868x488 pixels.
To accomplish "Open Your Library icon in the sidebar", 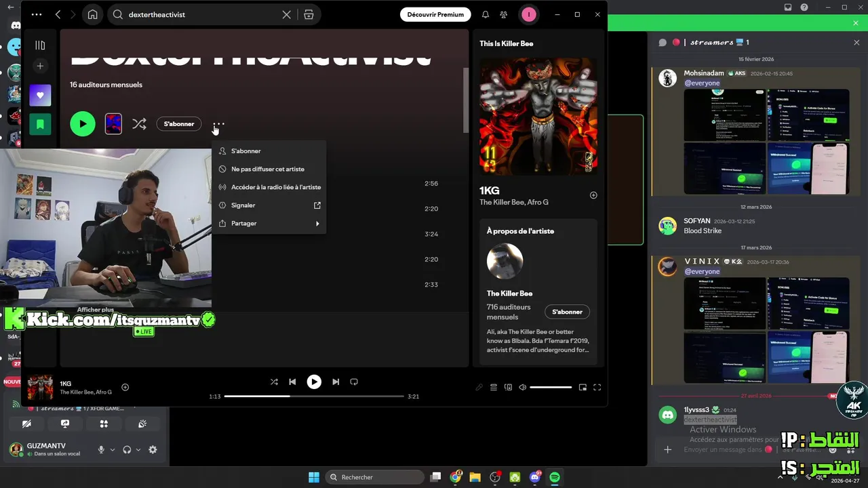I will coord(40,45).
